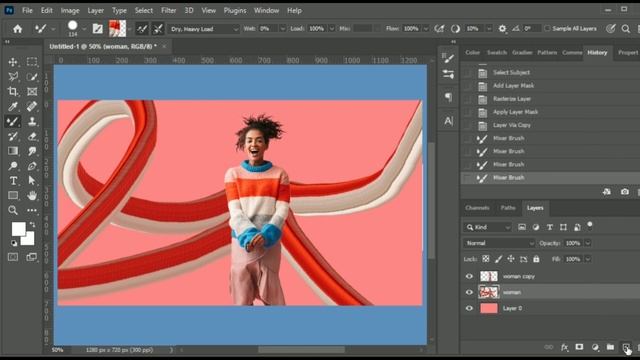This screenshot has width=640, height=360.
Task: Select the Gradient tool
Action: tap(13, 151)
